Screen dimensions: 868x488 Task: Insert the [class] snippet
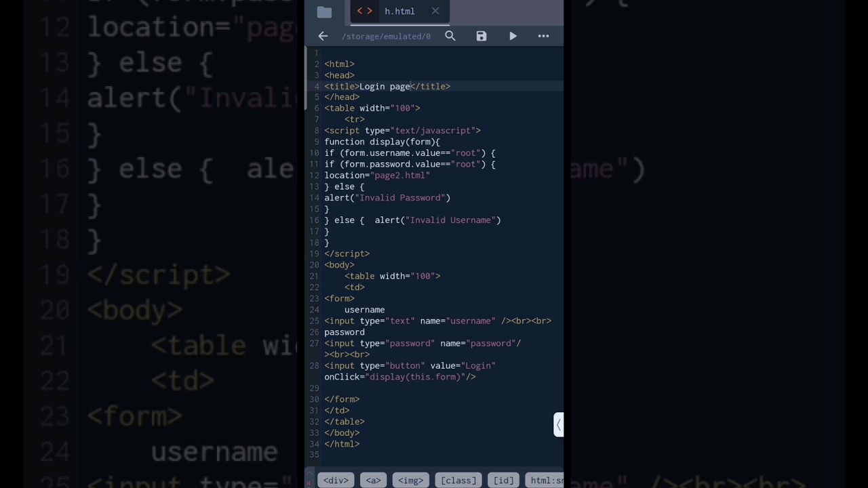tap(458, 481)
